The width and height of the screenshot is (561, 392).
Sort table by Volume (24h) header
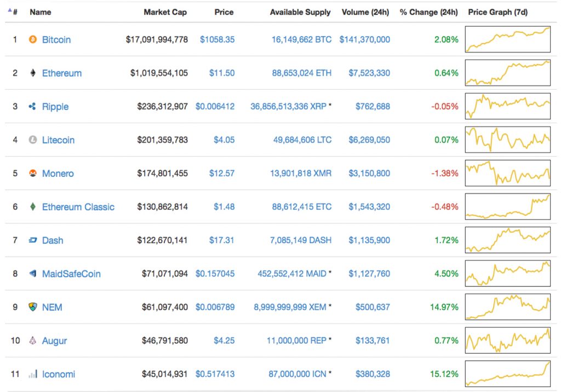[365, 12]
